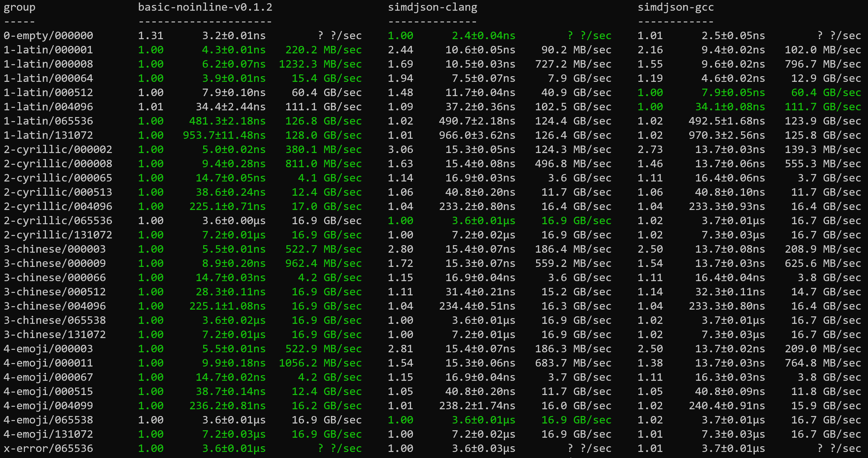Click the row label '1-latin/004096'
This screenshot has height=458, width=868.
(48, 107)
